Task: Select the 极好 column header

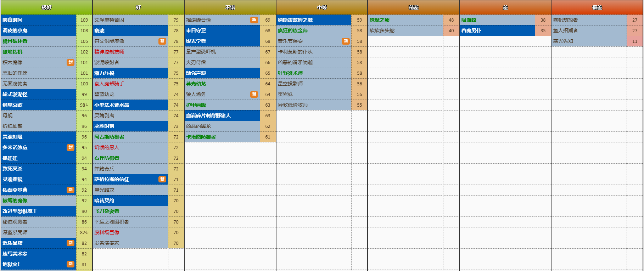Action: [46, 7]
